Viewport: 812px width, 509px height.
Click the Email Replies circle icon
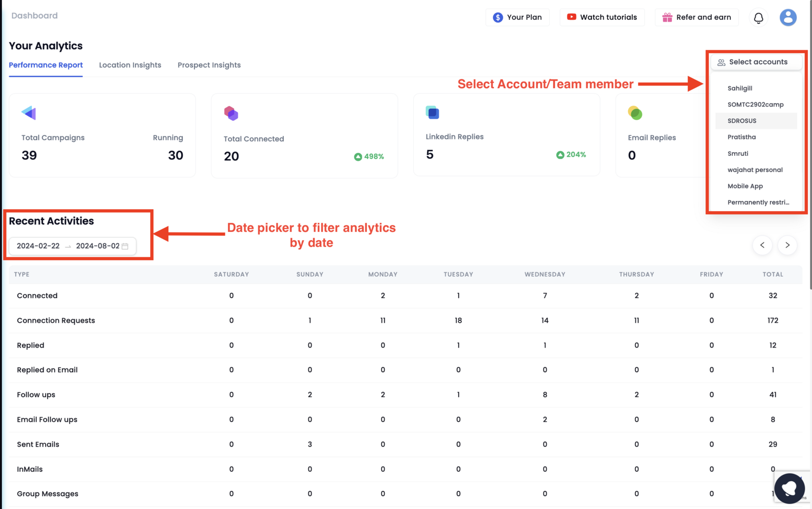pos(635,113)
